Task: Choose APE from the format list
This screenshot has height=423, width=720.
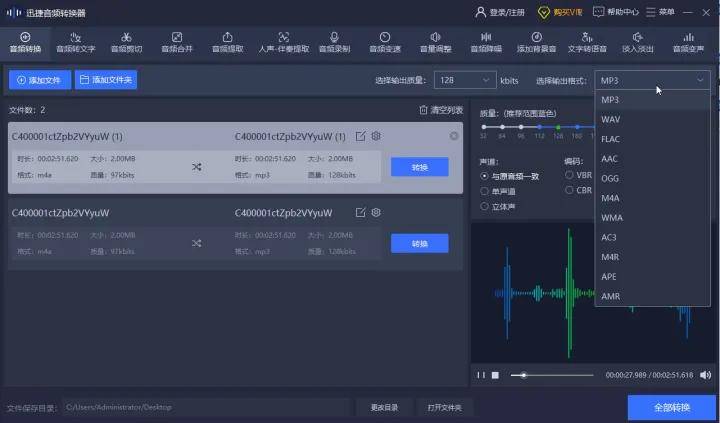Action: [x=652, y=276]
